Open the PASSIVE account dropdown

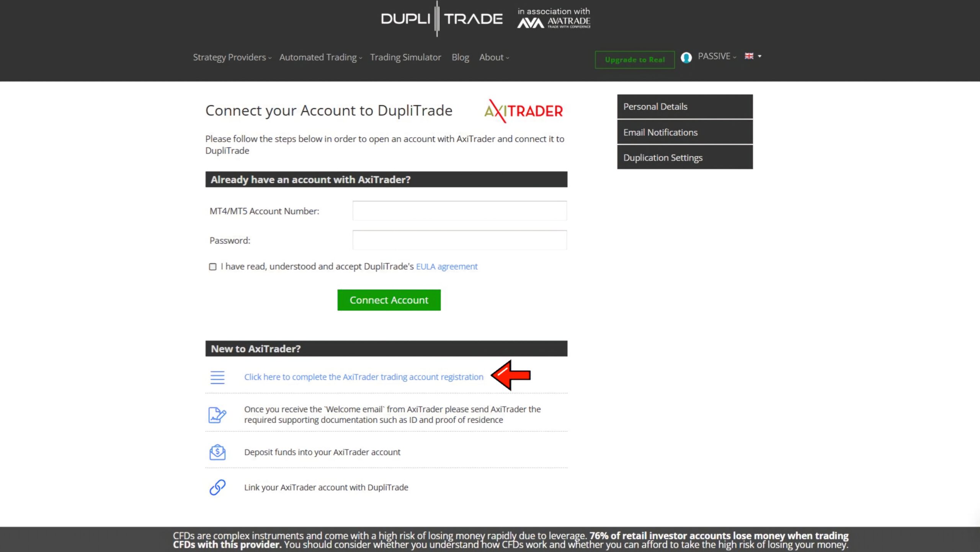tap(717, 56)
